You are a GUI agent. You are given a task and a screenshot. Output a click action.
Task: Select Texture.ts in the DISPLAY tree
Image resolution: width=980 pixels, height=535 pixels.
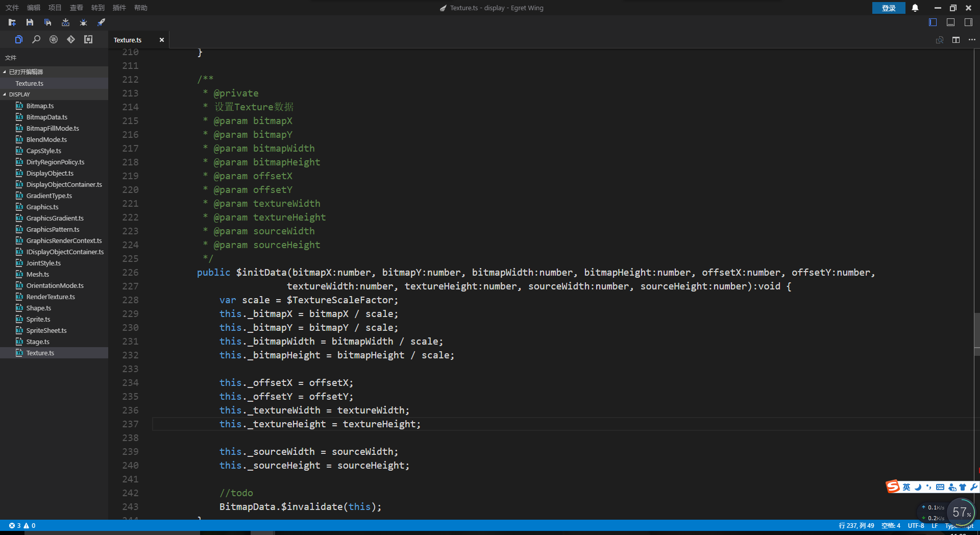click(54, 353)
